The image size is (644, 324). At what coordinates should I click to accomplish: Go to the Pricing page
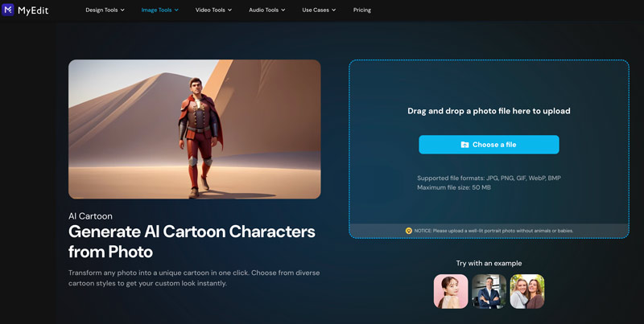[x=361, y=10]
